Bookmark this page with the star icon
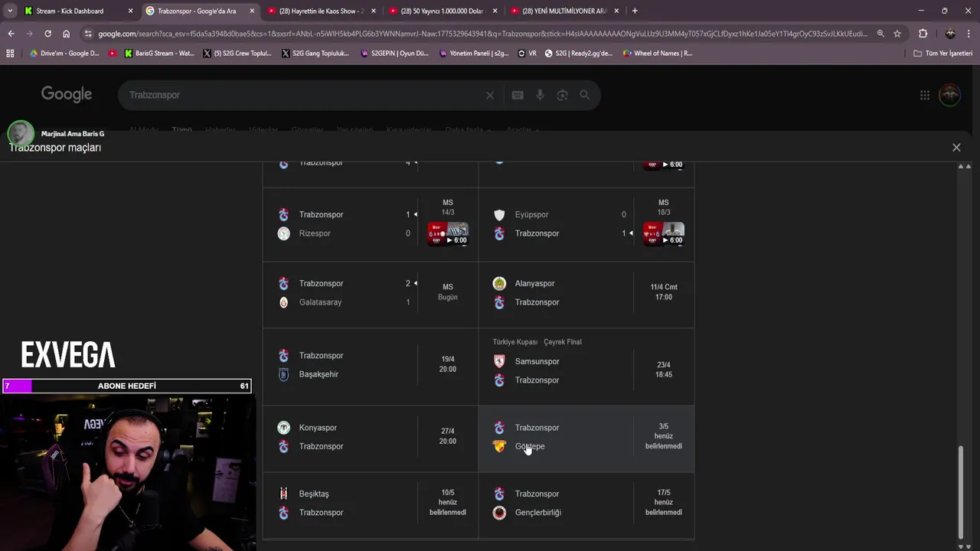This screenshot has height=551, width=980. pos(897,34)
